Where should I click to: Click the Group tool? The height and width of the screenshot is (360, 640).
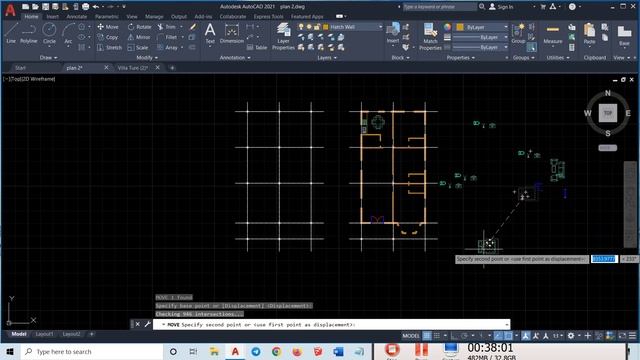(x=518, y=33)
